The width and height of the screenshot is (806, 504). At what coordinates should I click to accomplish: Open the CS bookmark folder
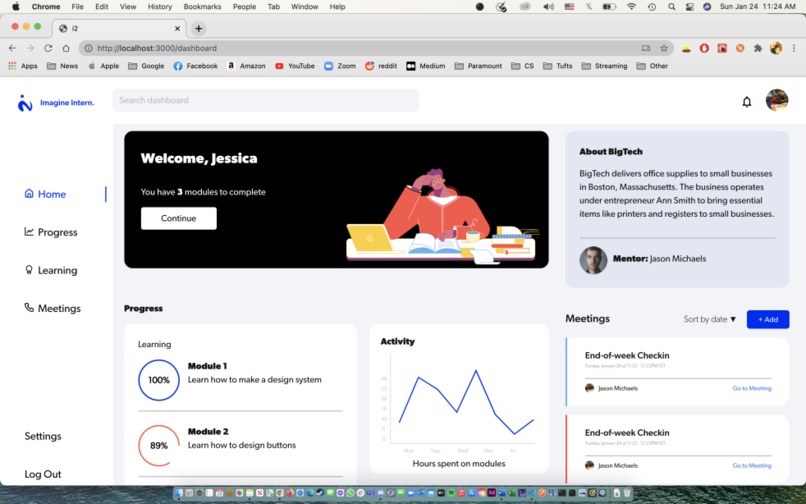(522, 66)
